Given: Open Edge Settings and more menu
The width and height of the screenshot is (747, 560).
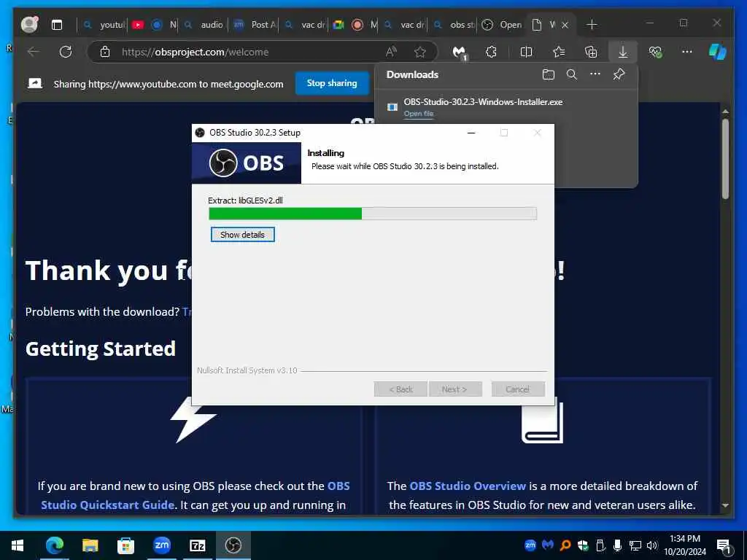Looking at the screenshot, I should tap(687, 52).
